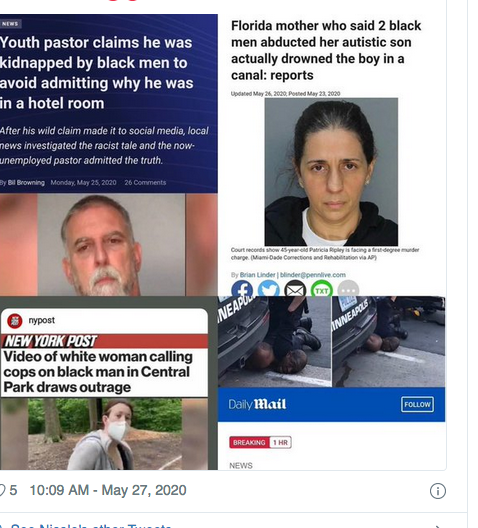Viewport: 478px width, 528px height.
Task: Click the Daily Mail FOLLOW button
Action: pos(417,404)
